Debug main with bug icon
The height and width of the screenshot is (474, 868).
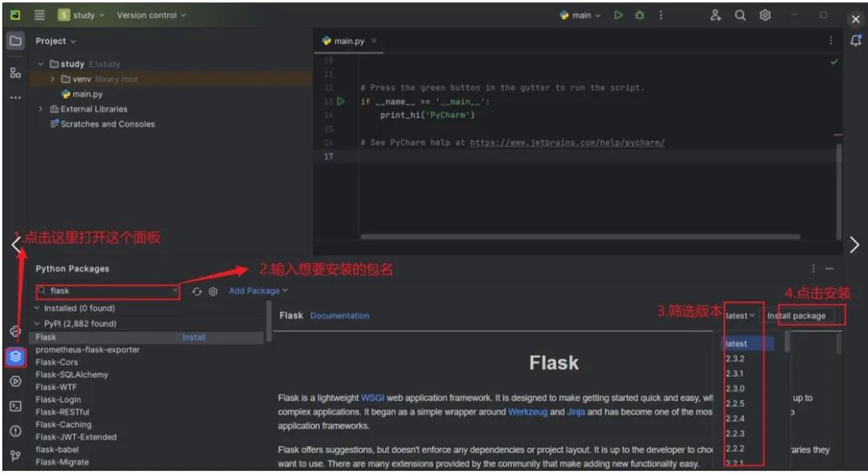point(640,15)
